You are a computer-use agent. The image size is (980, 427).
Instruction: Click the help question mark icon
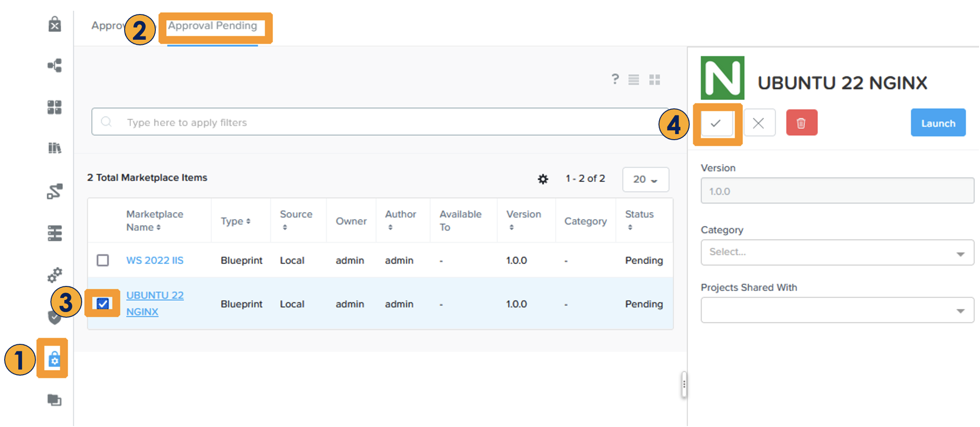pos(615,79)
